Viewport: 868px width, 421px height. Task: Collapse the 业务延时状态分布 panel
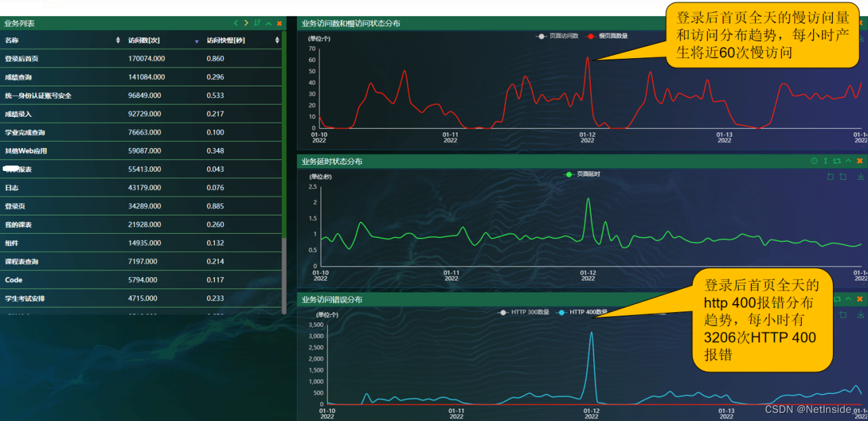click(848, 161)
